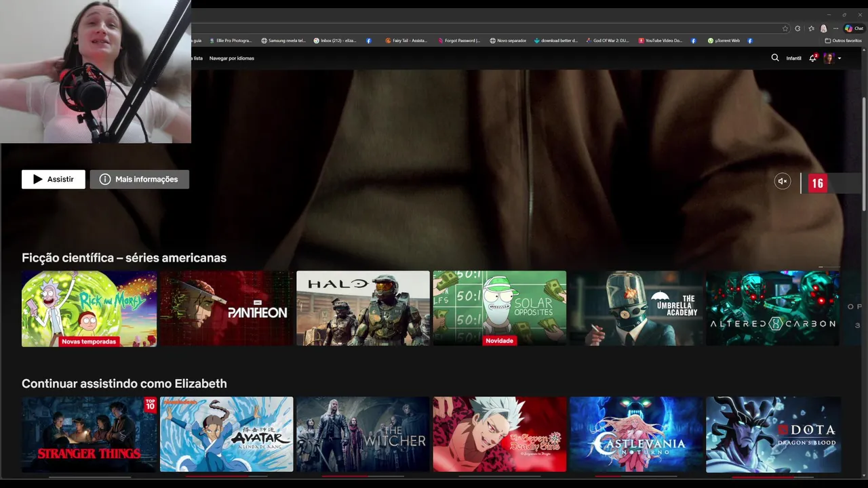Open Samsung revela tel... bookmark
Screen dimensions: 868x488
point(283,41)
